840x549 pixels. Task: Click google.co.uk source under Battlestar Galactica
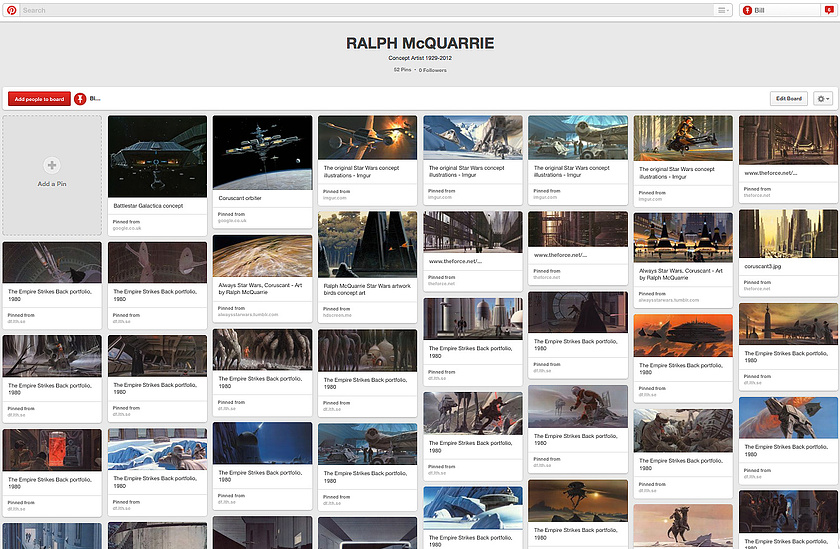coord(127,228)
